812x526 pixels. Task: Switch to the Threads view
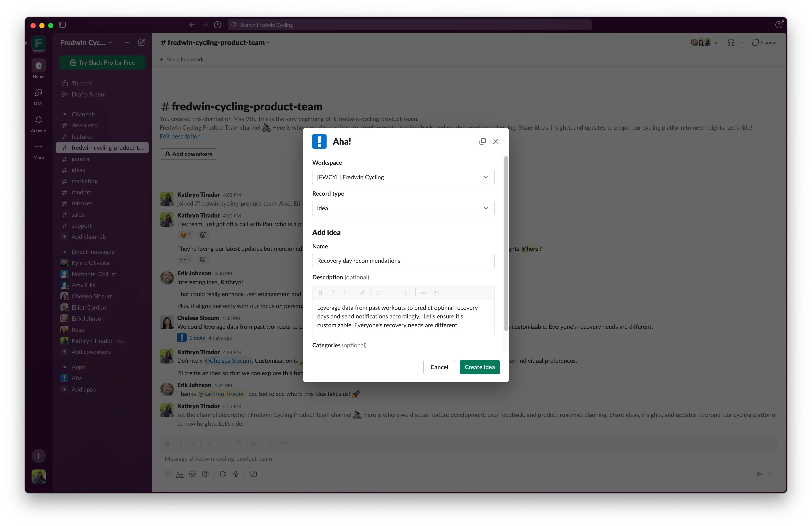point(82,83)
